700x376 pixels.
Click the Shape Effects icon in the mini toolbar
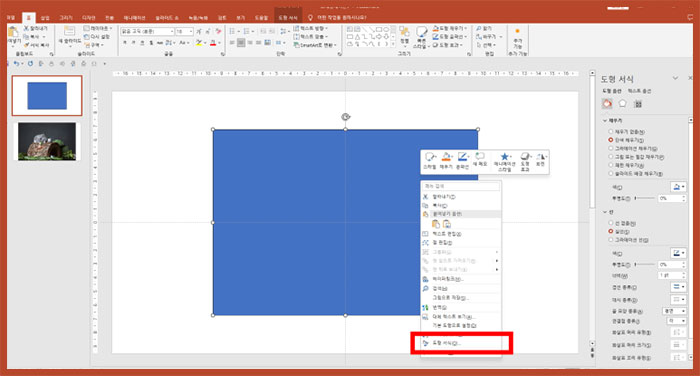coord(525,156)
